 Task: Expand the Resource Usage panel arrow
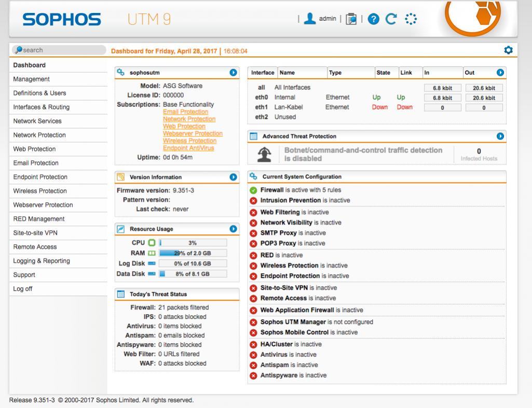pyautogui.click(x=233, y=229)
